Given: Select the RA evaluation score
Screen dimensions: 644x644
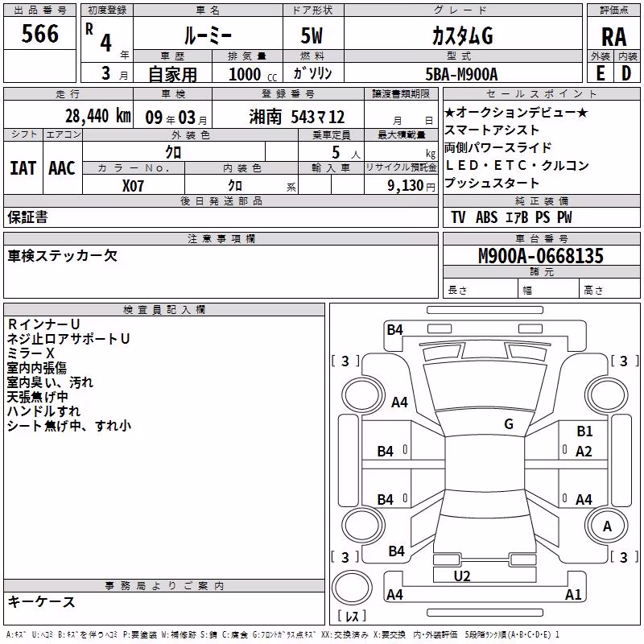Looking at the screenshot, I should point(613,37).
